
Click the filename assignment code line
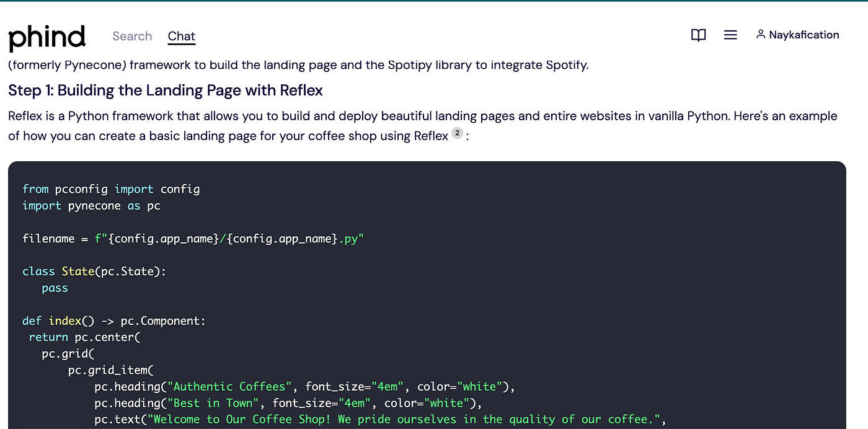tap(193, 239)
